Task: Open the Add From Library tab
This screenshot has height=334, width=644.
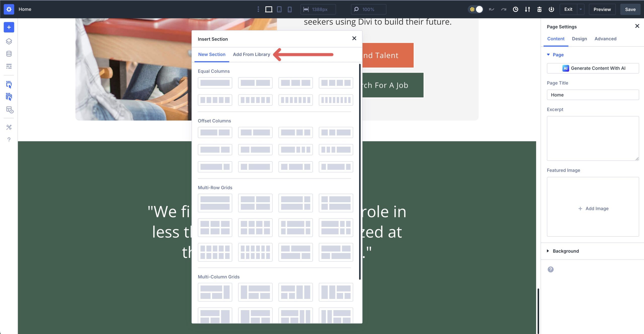Action: [x=251, y=54]
